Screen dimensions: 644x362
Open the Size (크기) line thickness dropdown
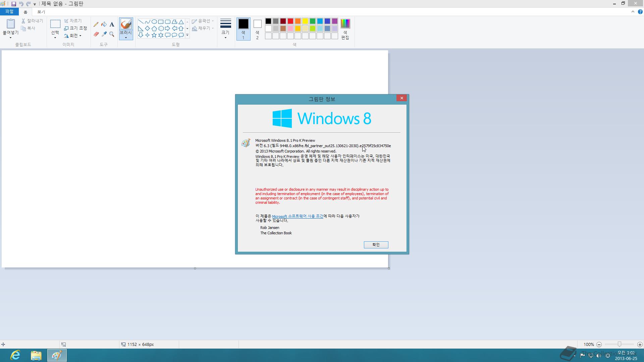click(225, 29)
